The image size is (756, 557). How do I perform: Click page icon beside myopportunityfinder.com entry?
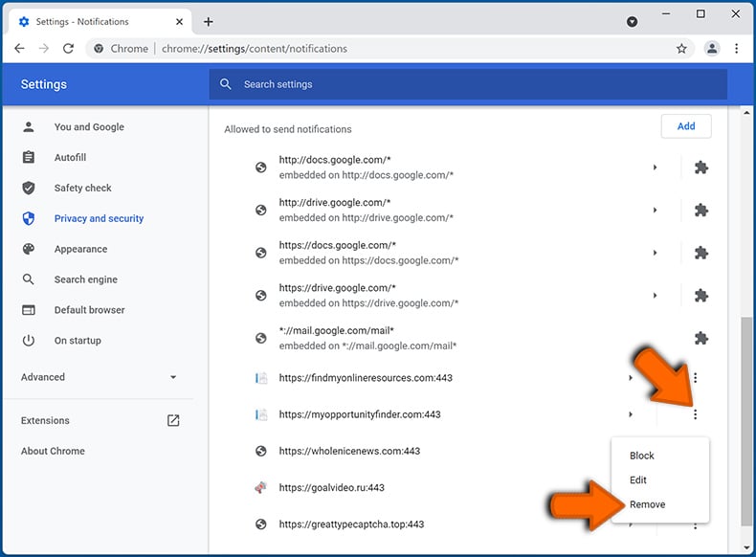[x=261, y=414]
